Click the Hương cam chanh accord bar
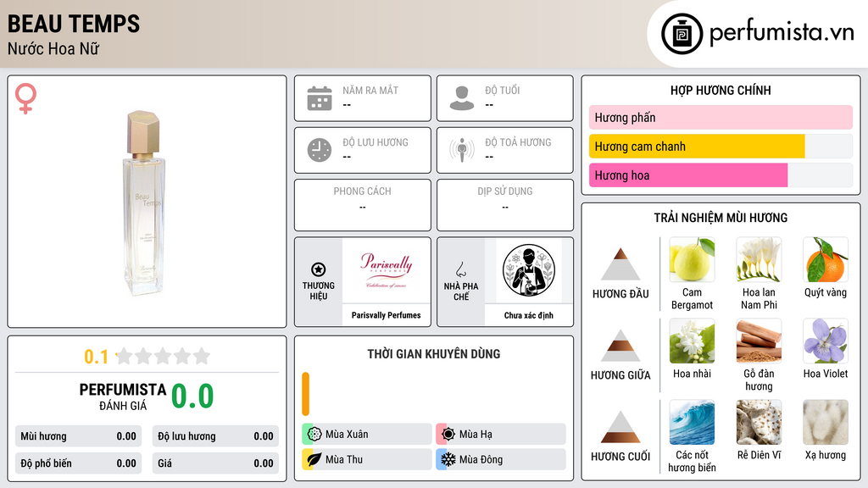This screenshot has height=488, width=868. click(721, 146)
